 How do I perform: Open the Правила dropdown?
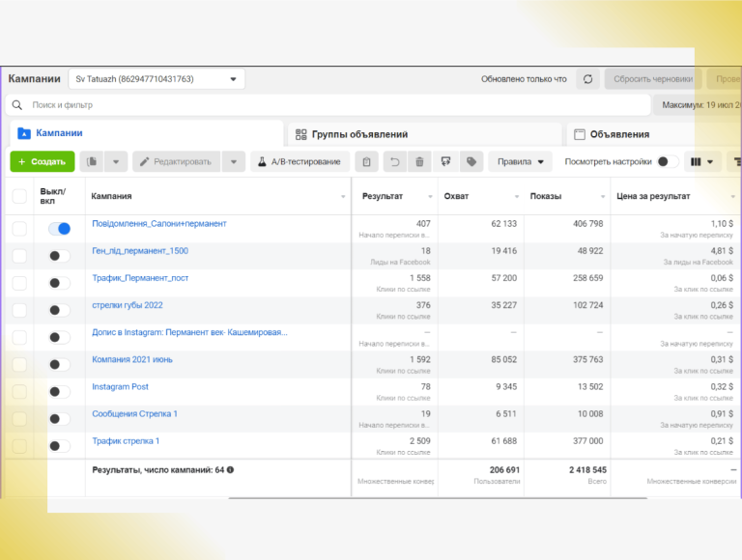pyautogui.click(x=520, y=162)
